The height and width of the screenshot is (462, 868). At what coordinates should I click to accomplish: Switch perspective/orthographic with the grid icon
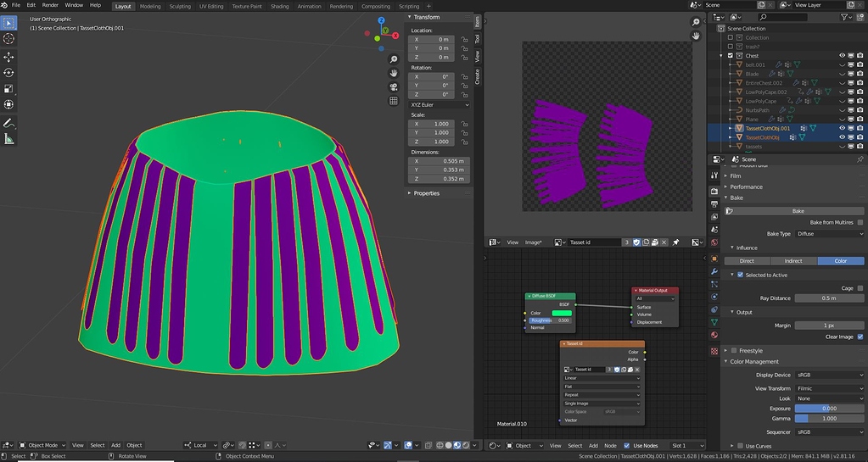(x=394, y=101)
